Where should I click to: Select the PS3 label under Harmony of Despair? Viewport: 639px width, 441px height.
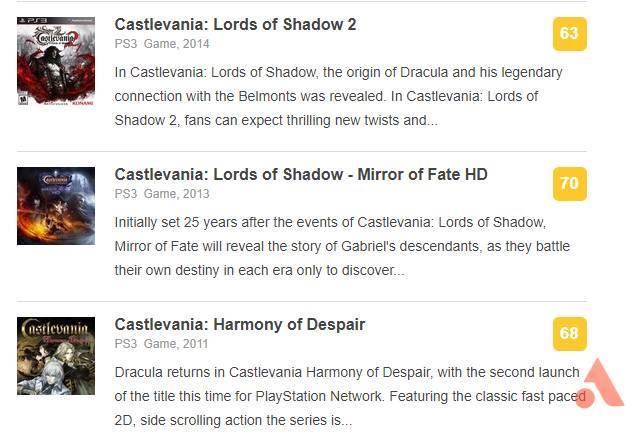coord(126,344)
